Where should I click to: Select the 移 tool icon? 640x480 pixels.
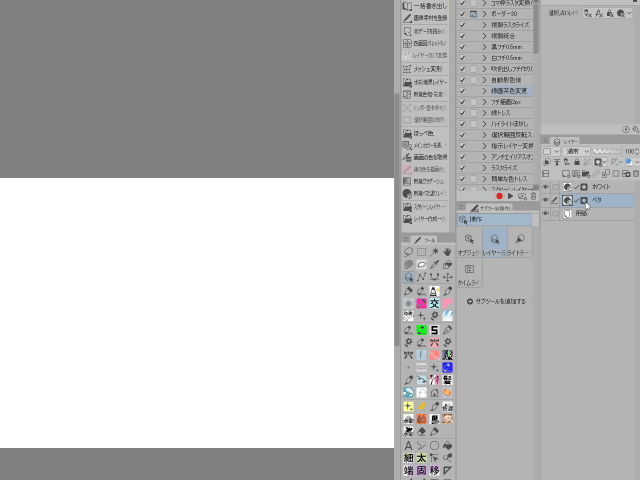(x=434, y=471)
